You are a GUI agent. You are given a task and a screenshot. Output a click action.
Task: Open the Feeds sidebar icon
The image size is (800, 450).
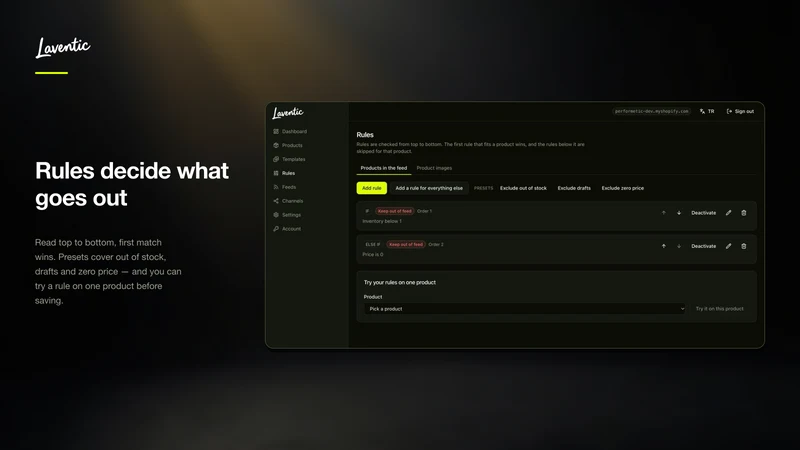(276, 187)
